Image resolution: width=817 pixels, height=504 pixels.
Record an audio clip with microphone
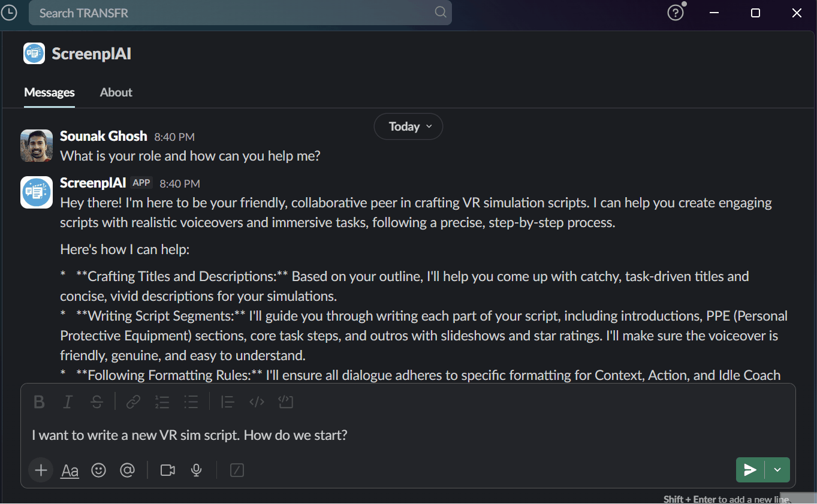tap(196, 470)
